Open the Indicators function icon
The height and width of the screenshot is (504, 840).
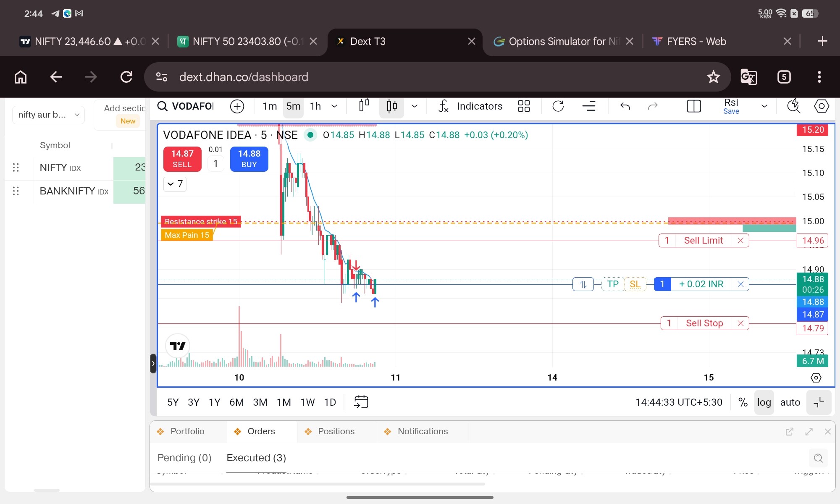click(444, 106)
